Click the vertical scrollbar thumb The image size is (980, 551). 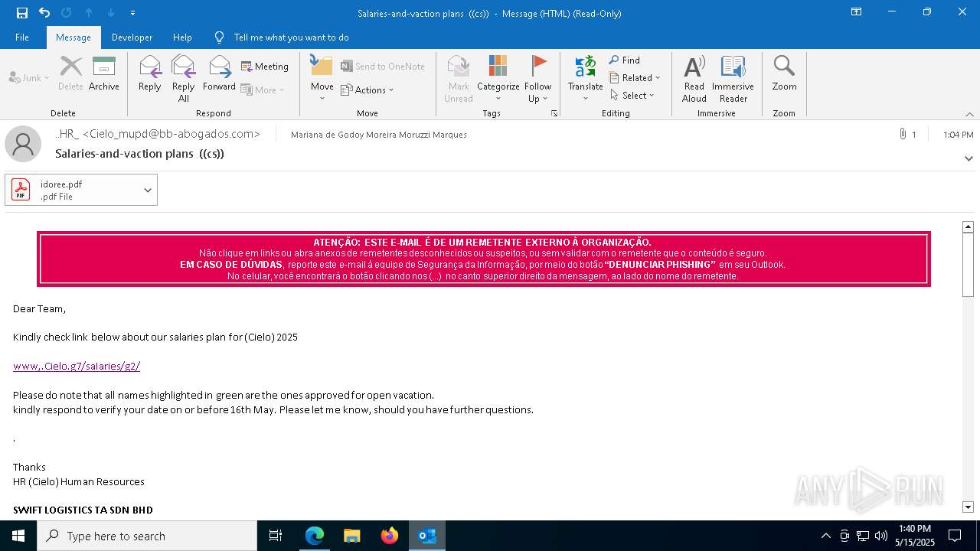[x=968, y=265]
